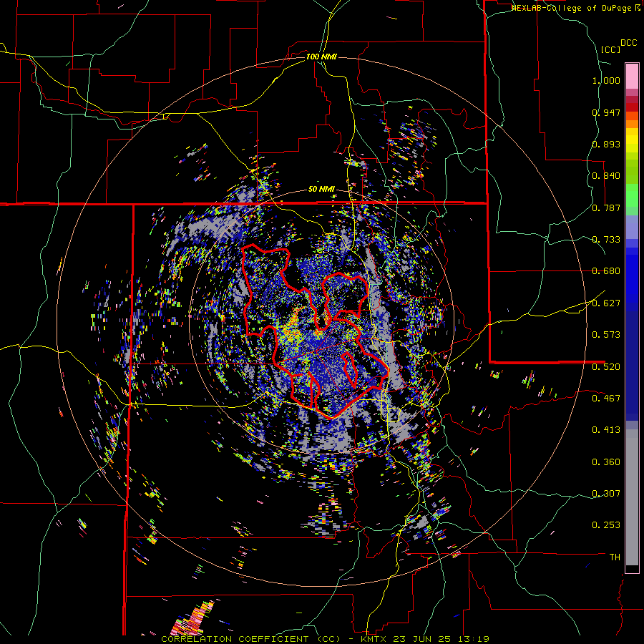Image resolution: width=644 pixels, height=644 pixels.
Task: Pick the pink segment atop the color scale
Action: coord(632,76)
